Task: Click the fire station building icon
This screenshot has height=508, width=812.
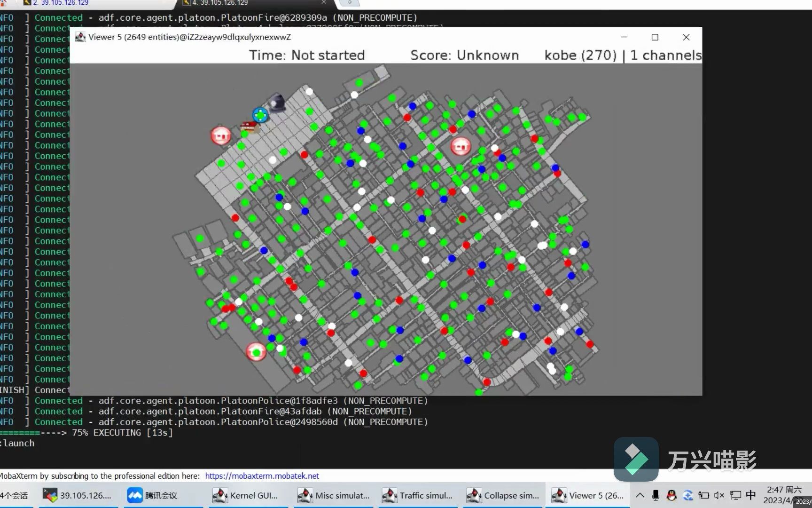Action: click(249, 127)
